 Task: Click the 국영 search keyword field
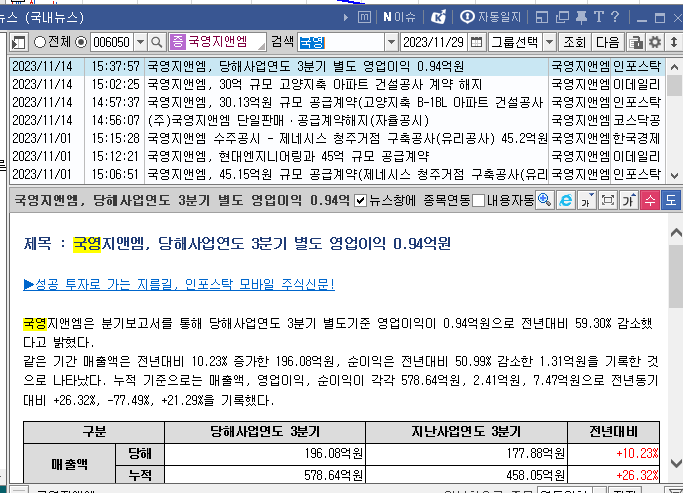(342, 43)
